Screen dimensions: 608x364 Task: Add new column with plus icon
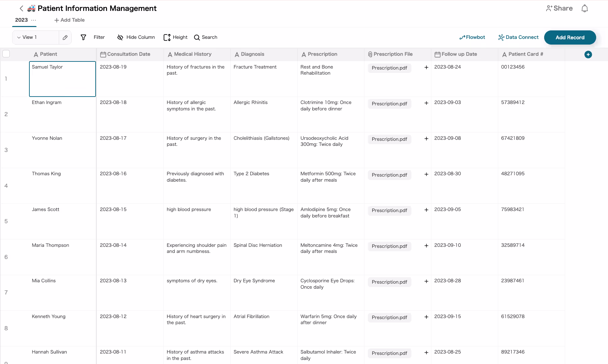coord(588,54)
